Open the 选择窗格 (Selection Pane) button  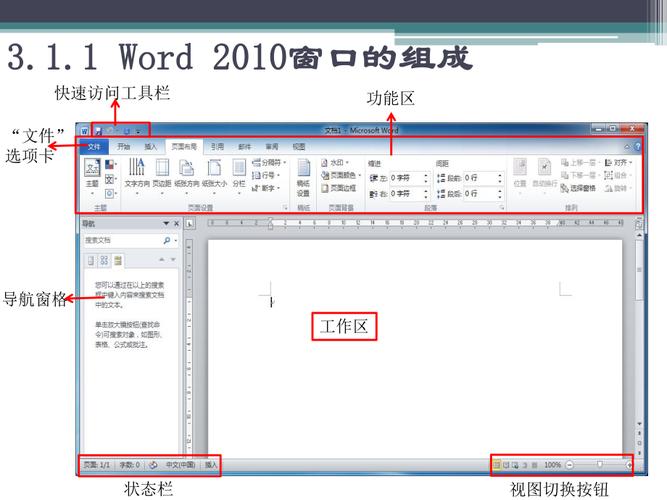point(578,188)
